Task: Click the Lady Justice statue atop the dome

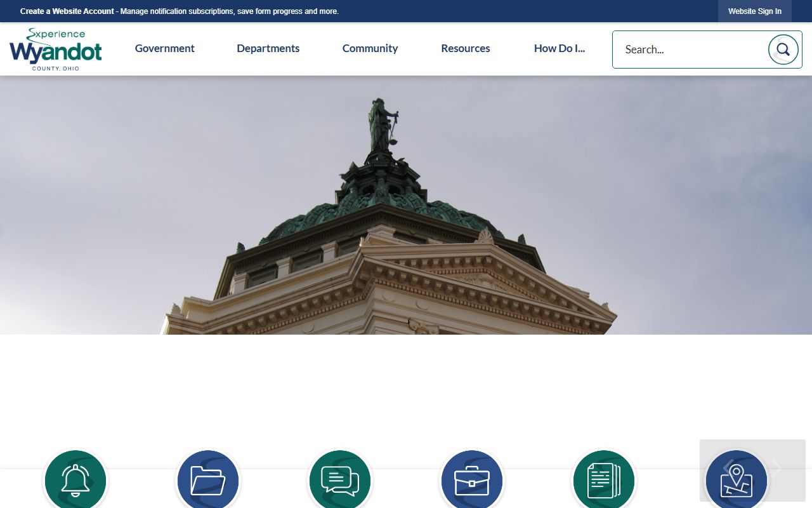Action: 383,125
